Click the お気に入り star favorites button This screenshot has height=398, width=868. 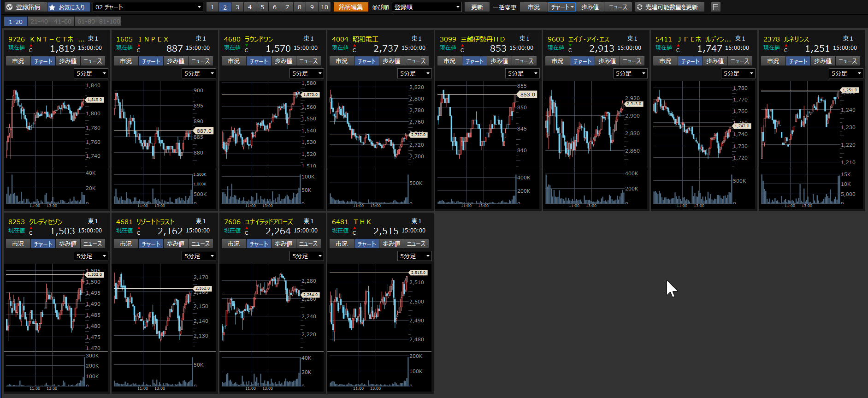coord(68,7)
